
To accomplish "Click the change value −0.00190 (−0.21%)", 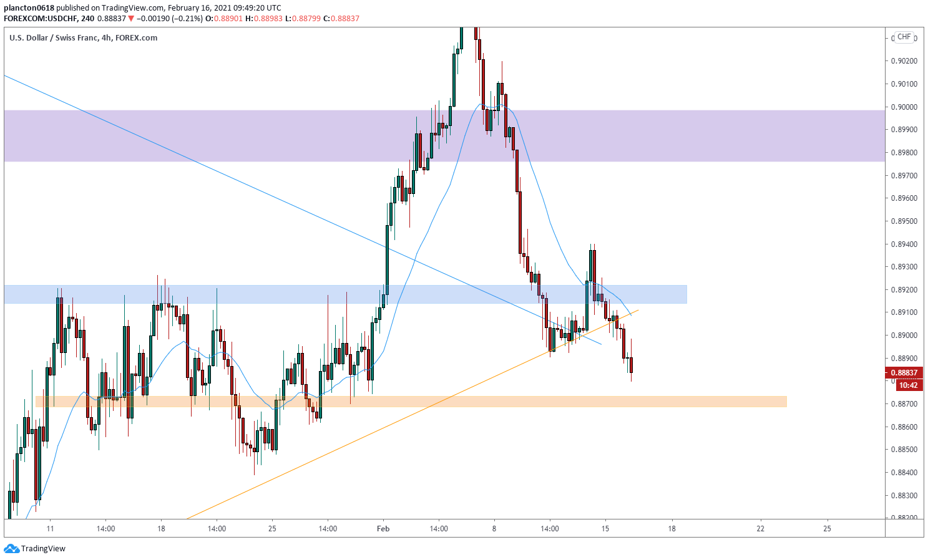I will coord(169,19).
